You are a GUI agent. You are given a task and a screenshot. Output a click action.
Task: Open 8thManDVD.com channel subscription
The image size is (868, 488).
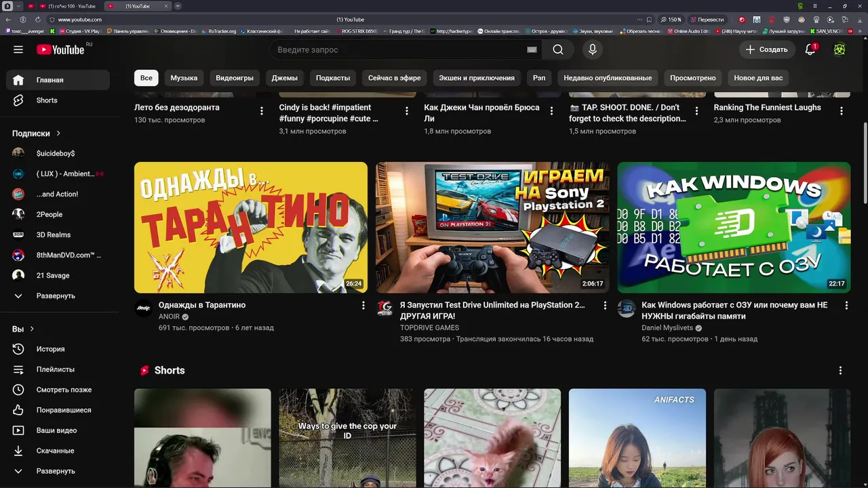[x=58, y=255]
